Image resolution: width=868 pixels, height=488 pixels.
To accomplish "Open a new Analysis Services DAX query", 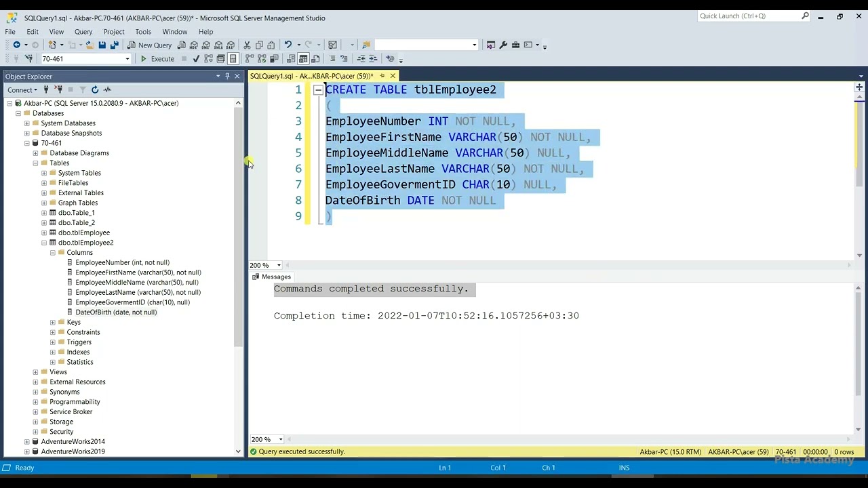I will pos(231,45).
